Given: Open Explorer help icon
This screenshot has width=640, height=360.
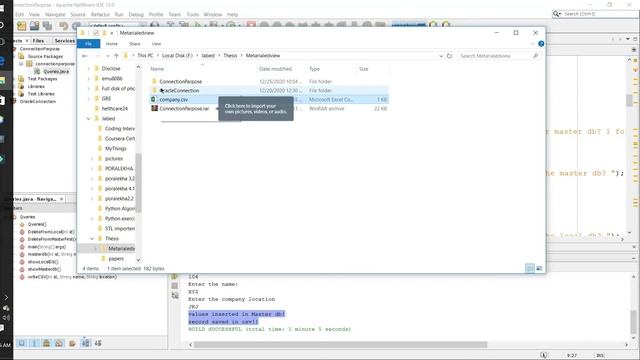Looking at the screenshot, I should pyautogui.click(x=541, y=44).
